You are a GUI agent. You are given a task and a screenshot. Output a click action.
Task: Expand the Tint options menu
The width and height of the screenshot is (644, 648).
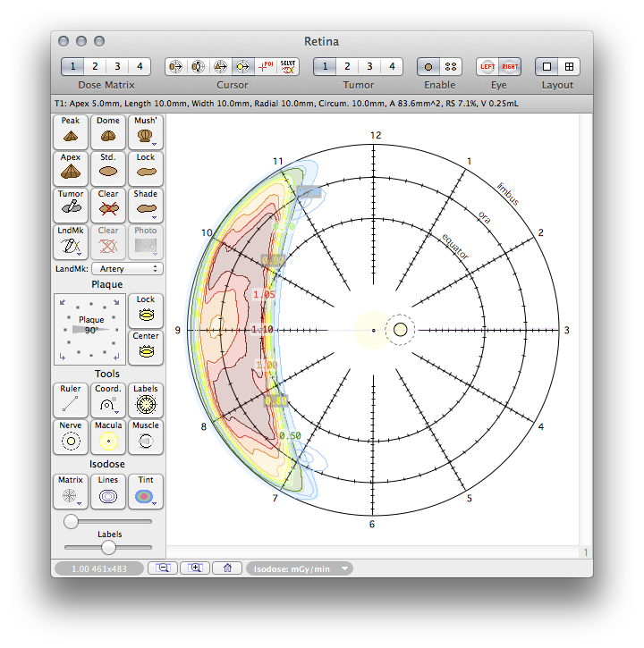point(146,491)
